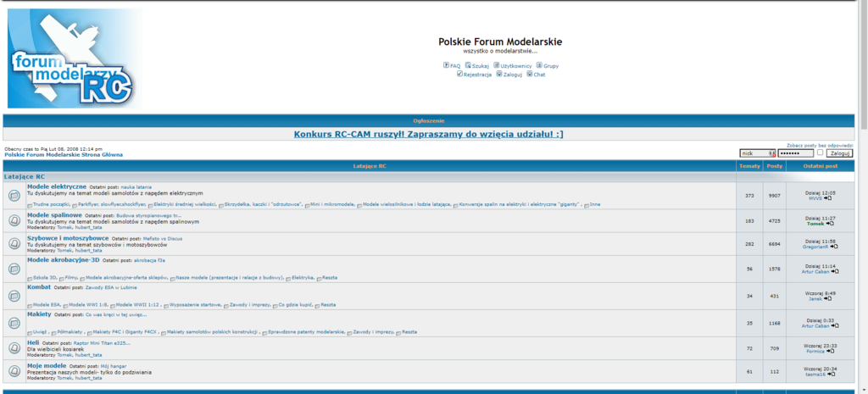Screen dimensions: 868x394
Task: Open the Modele spalinowe forum
Action: point(54,215)
